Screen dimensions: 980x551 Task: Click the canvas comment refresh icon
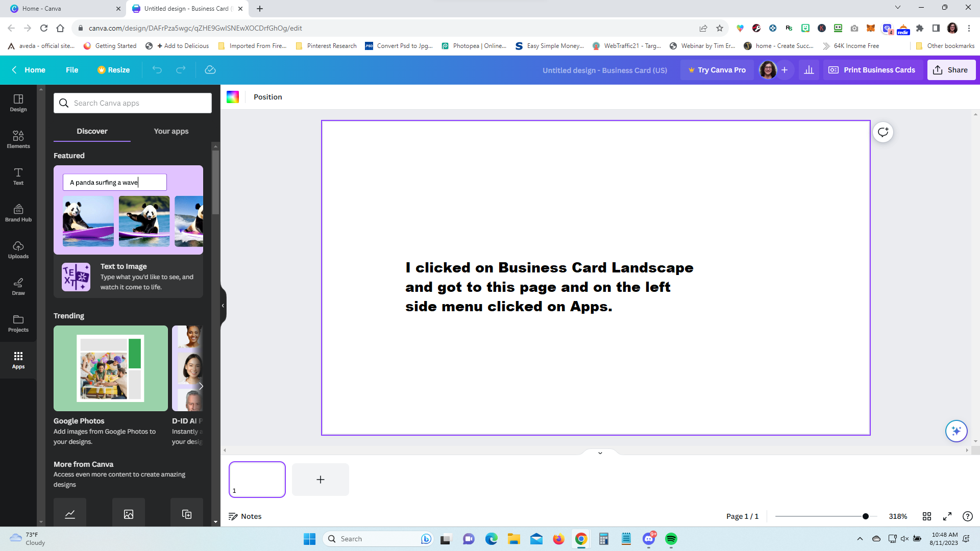[x=883, y=133]
